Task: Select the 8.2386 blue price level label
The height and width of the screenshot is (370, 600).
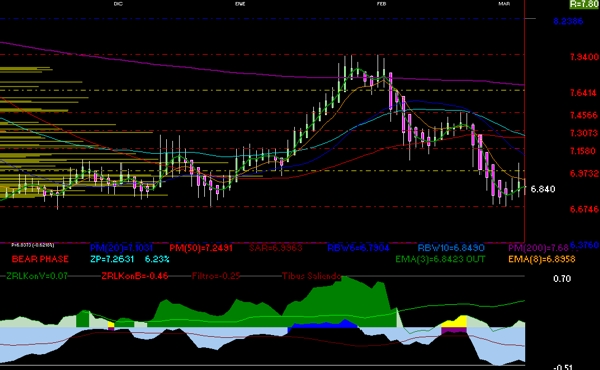Action: 568,21
